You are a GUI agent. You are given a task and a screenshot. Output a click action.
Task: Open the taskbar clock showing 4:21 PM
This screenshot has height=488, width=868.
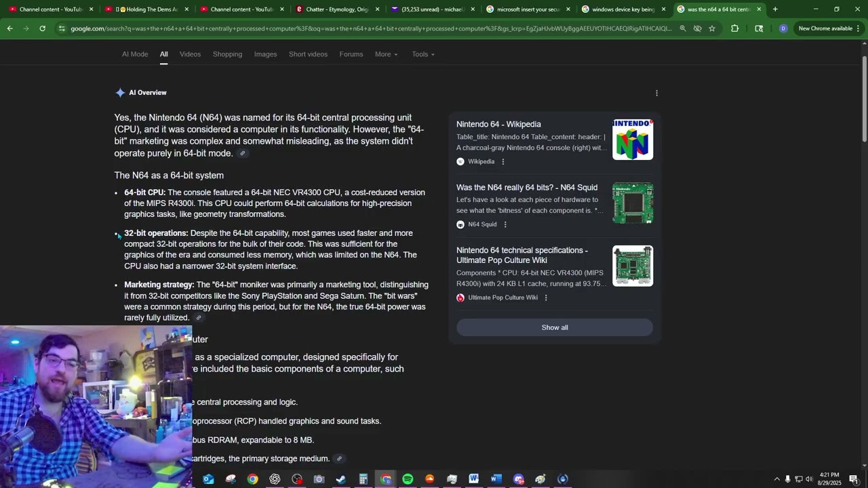[x=829, y=479]
